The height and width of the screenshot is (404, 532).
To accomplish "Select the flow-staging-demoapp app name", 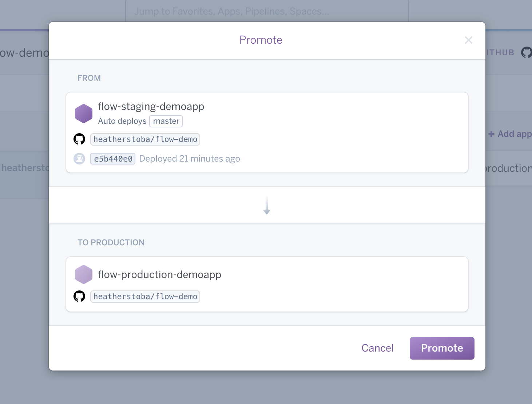I will pos(151,107).
